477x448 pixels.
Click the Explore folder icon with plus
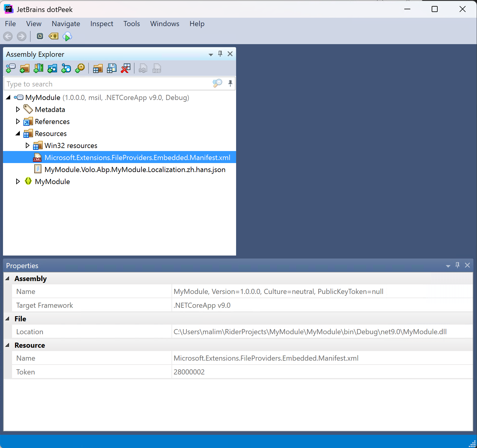[x=24, y=68]
